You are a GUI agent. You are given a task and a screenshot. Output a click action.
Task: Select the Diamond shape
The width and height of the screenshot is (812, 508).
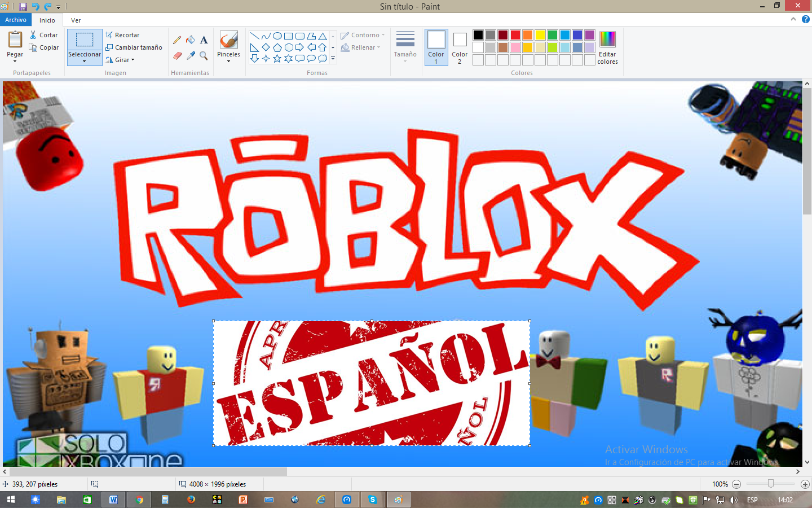click(266, 47)
